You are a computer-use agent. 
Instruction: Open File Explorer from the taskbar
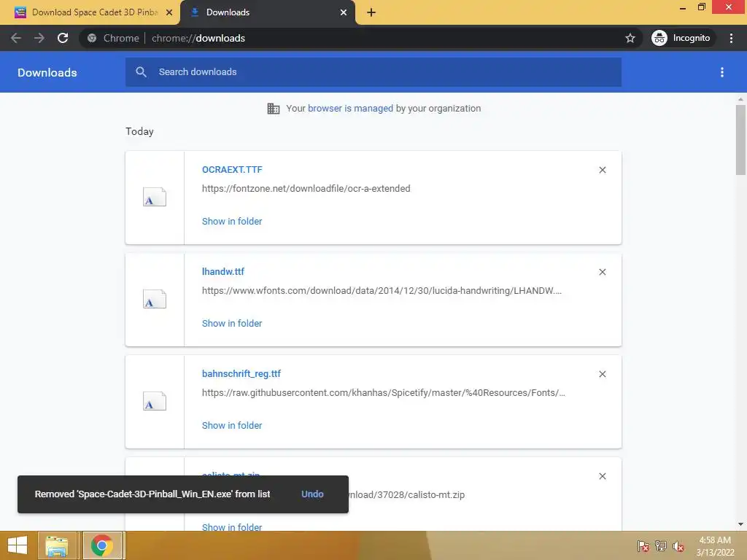[x=57, y=545]
